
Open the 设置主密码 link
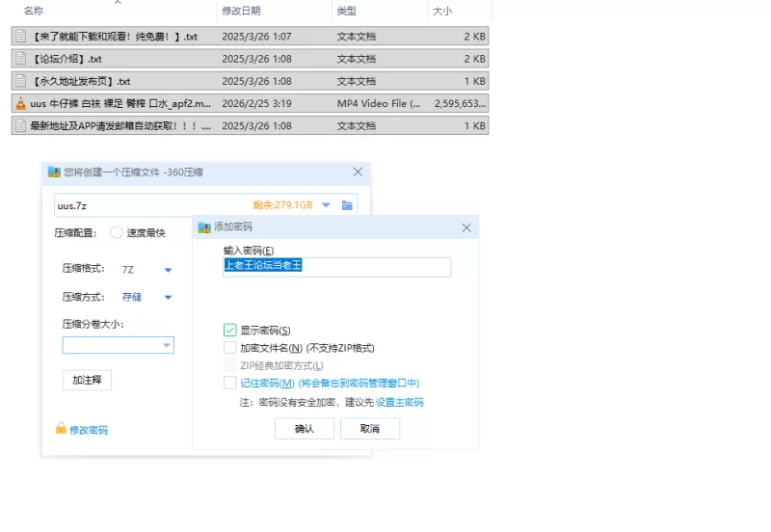pyautogui.click(x=399, y=403)
